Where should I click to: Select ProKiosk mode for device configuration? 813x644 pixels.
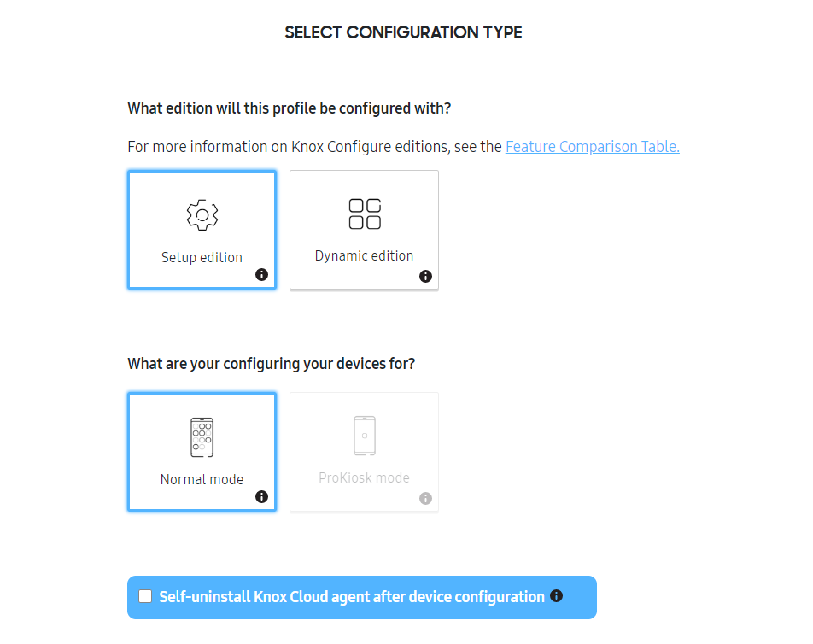coord(364,452)
